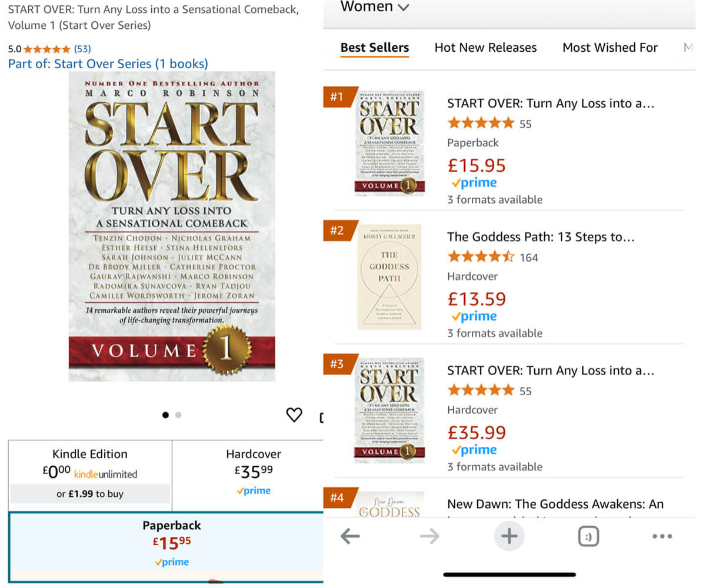Switch to the Hot New Releases tab
Screen dimensions: 706x588
[x=485, y=47]
